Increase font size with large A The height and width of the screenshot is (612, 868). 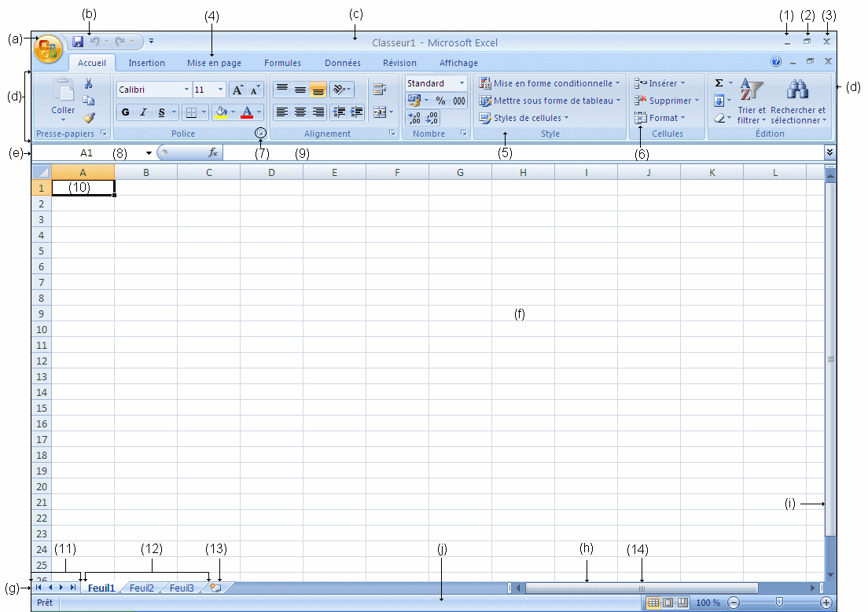(237, 90)
